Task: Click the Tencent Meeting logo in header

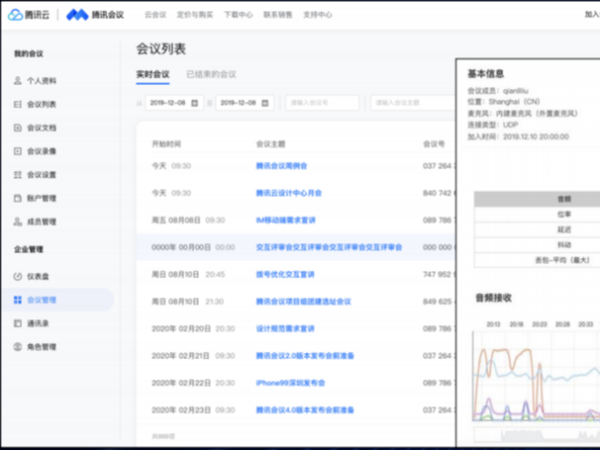Action: pos(94,15)
